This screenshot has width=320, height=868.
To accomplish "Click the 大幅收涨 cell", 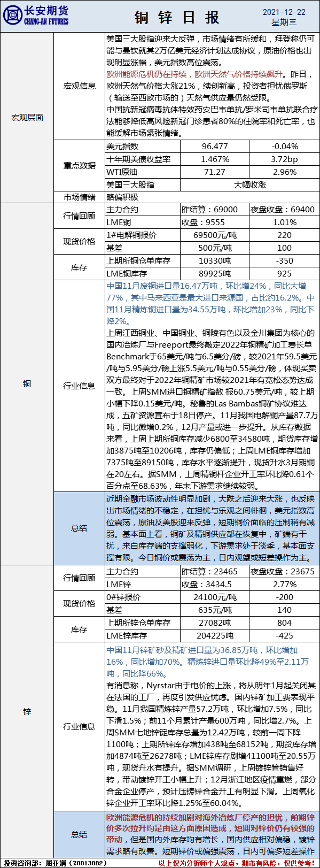I will [249, 185].
